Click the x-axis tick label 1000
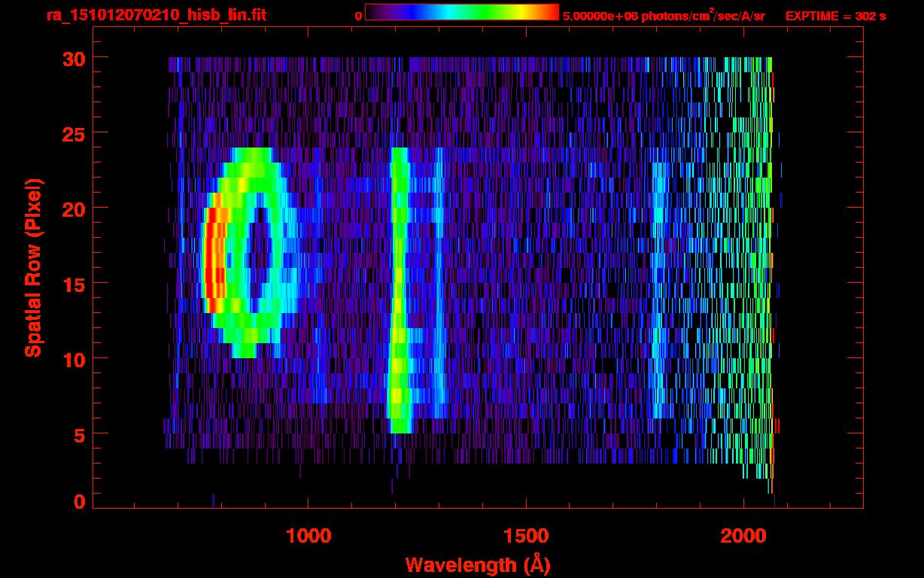Viewport: 924px width, 578px height. point(309,536)
